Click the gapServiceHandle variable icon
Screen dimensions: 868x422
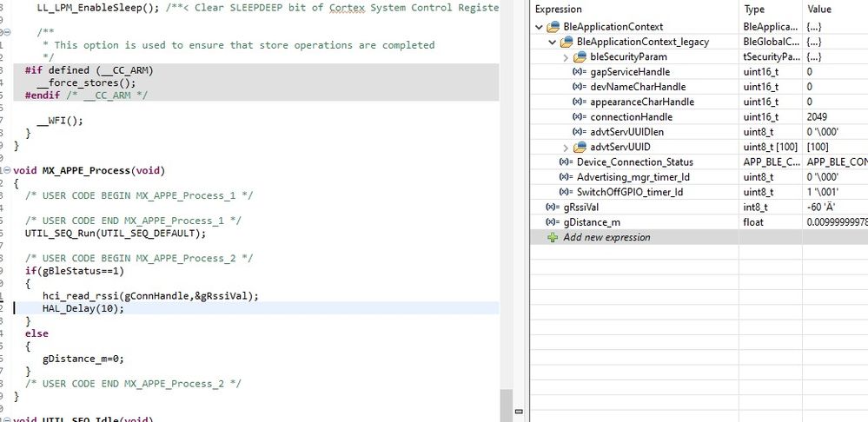tap(580, 72)
